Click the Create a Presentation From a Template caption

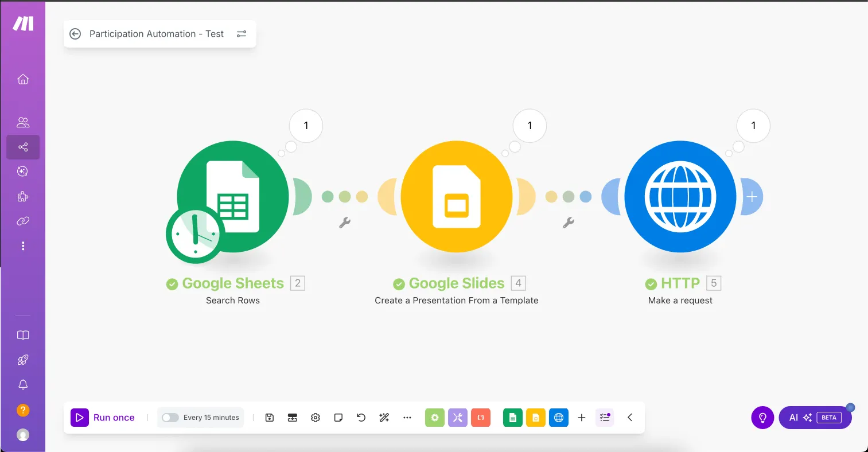(x=457, y=301)
